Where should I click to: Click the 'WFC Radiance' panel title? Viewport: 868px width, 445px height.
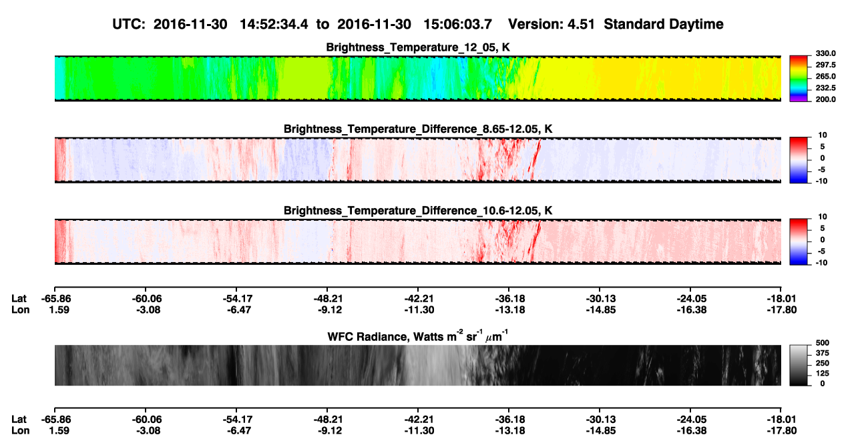(418, 335)
